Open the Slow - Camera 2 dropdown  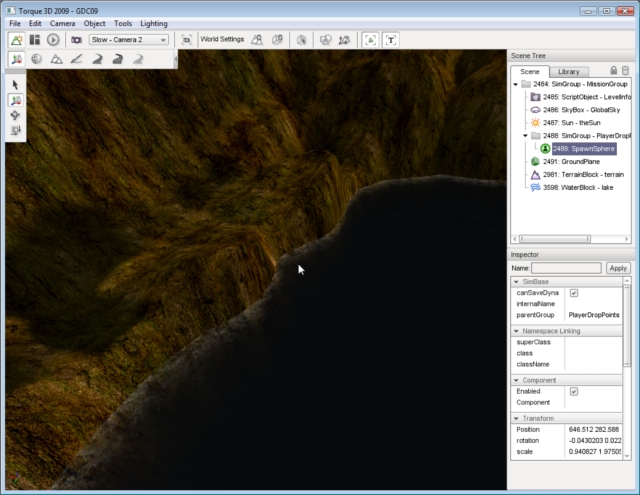pyautogui.click(x=128, y=39)
